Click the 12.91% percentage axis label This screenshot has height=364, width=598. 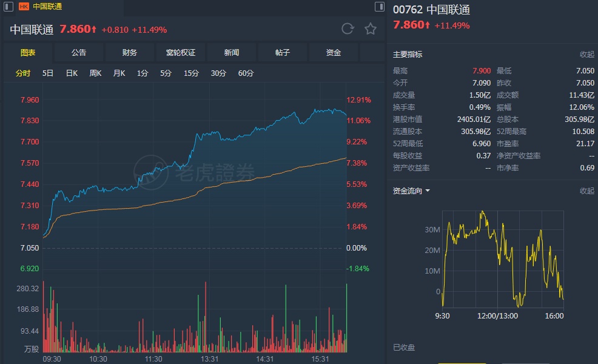(x=358, y=100)
